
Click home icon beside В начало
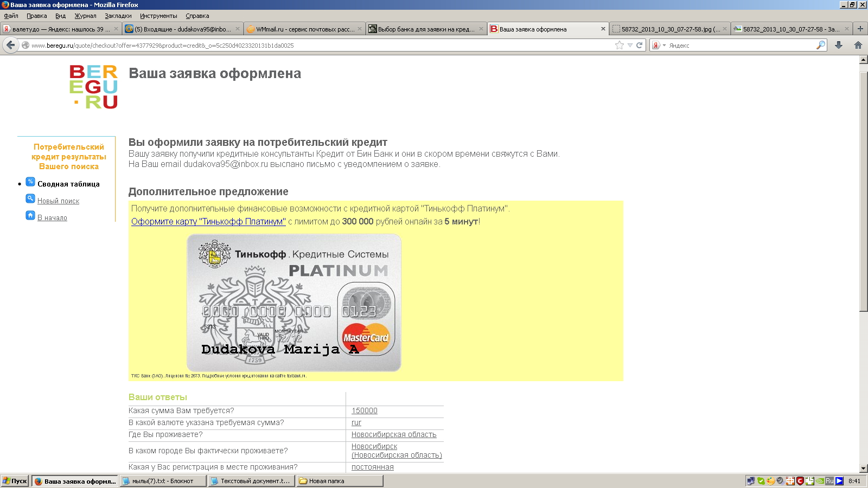pos(30,215)
